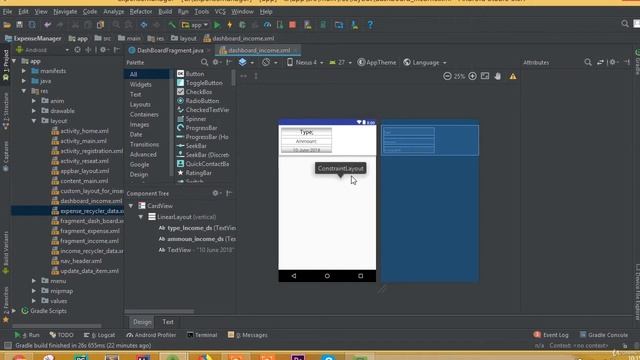Open the Build menu
Image resolution: width=640 pixels, height=360 pixels.
click(165, 12)
